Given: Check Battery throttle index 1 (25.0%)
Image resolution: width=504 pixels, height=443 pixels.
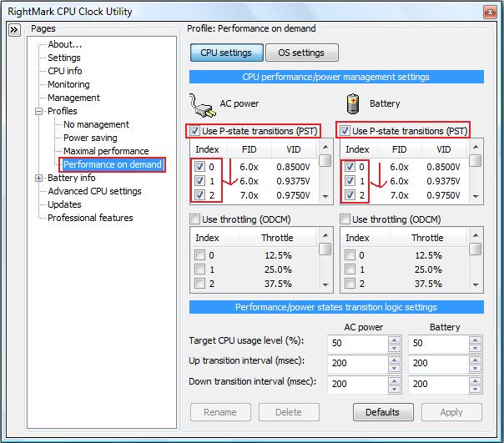Looking at the screenshot, I should [350, 269].
